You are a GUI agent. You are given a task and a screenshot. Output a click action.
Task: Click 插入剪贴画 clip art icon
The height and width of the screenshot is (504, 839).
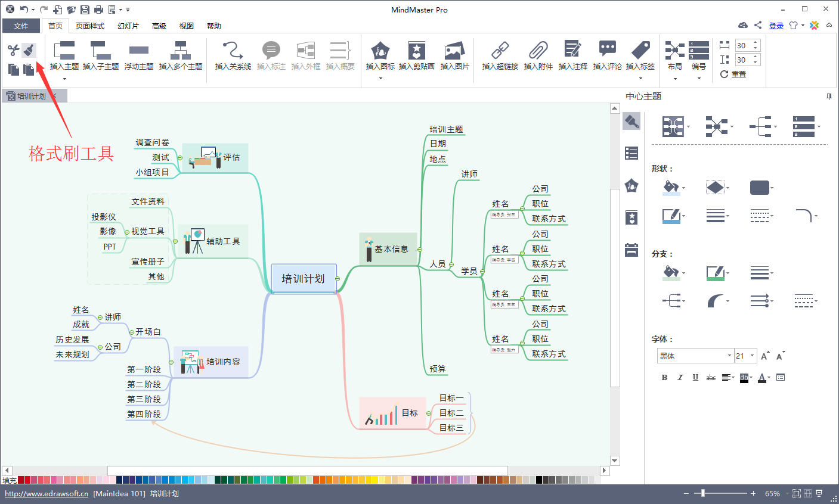416,51
